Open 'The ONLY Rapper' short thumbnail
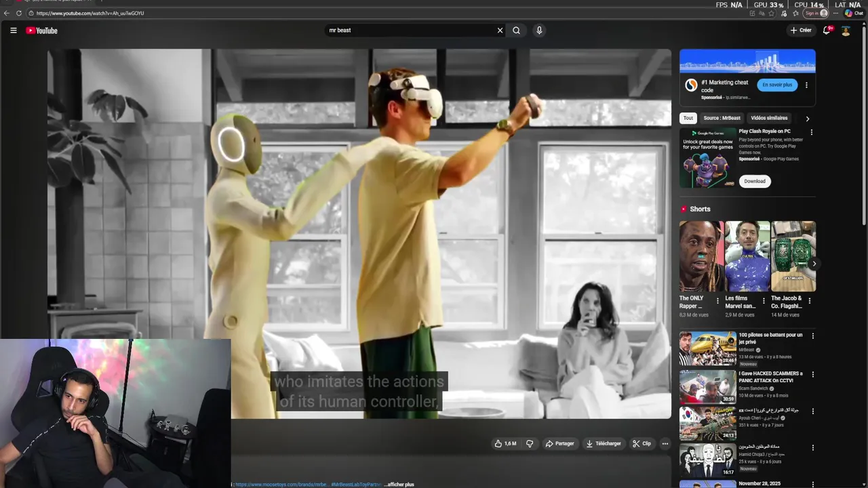Screen dimensions: 868x488 701,256
